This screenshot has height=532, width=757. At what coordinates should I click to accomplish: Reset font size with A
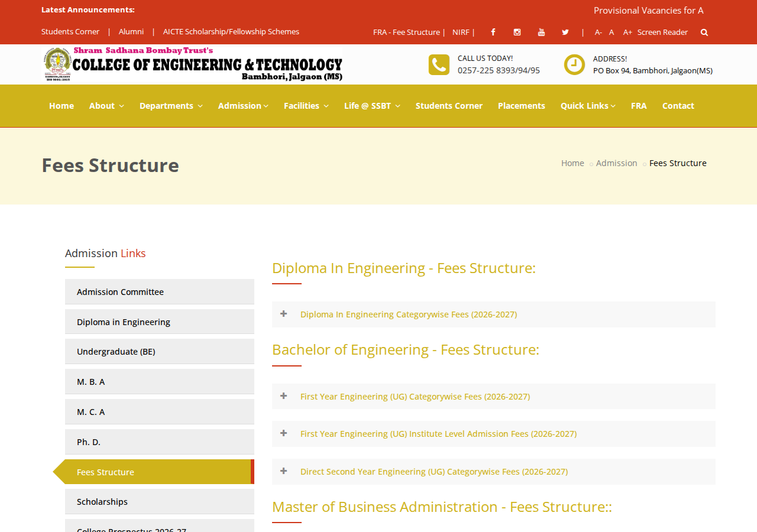pyautogui.click(x=612, y=33)
